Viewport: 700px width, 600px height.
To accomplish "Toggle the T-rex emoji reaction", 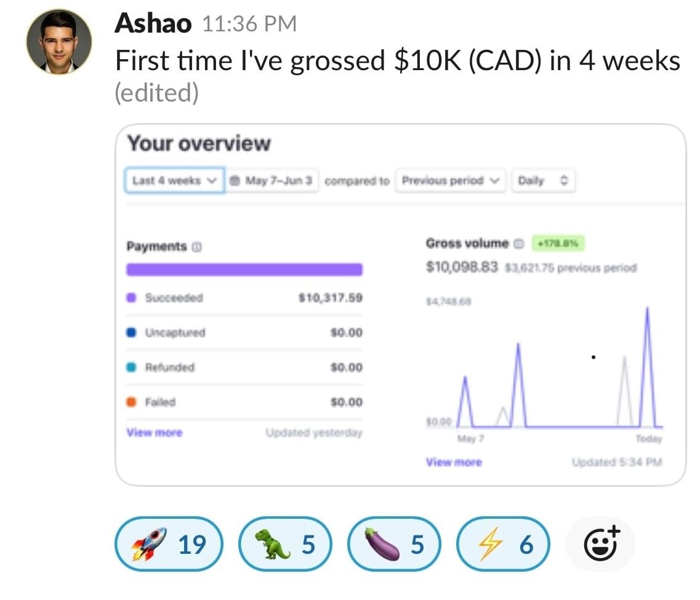I will 284,545.
